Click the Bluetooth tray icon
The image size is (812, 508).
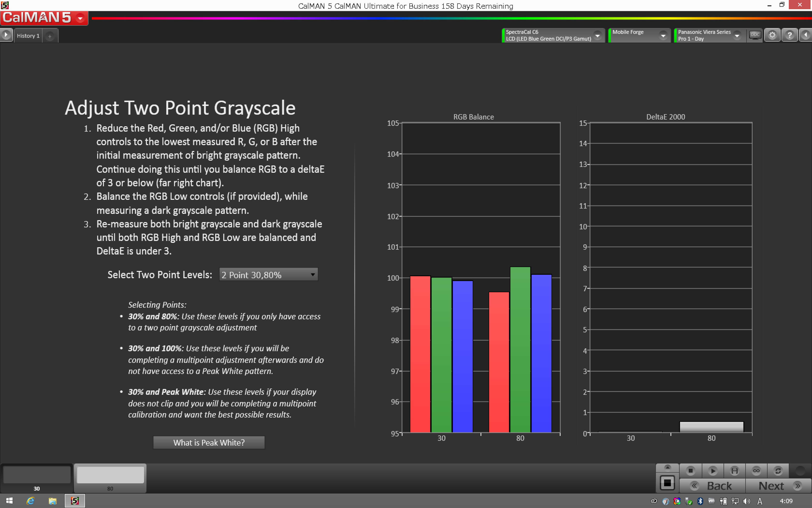pos(700,501)
